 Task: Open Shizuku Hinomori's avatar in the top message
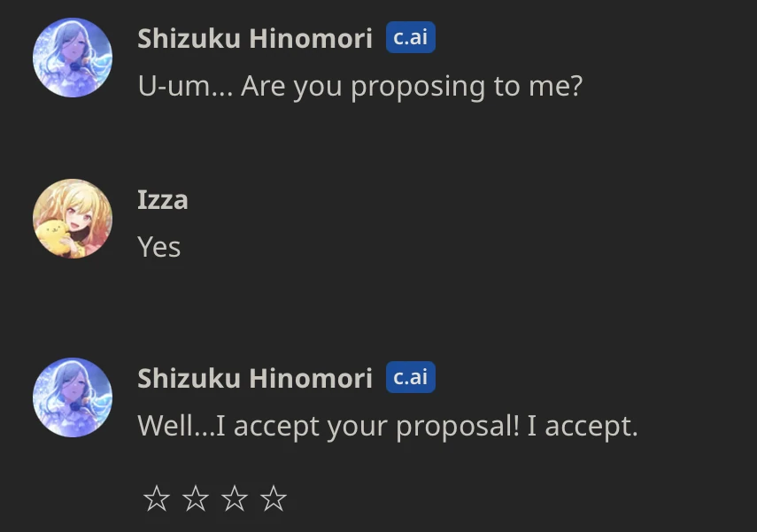pyautogui.click(x=73, y=58)
